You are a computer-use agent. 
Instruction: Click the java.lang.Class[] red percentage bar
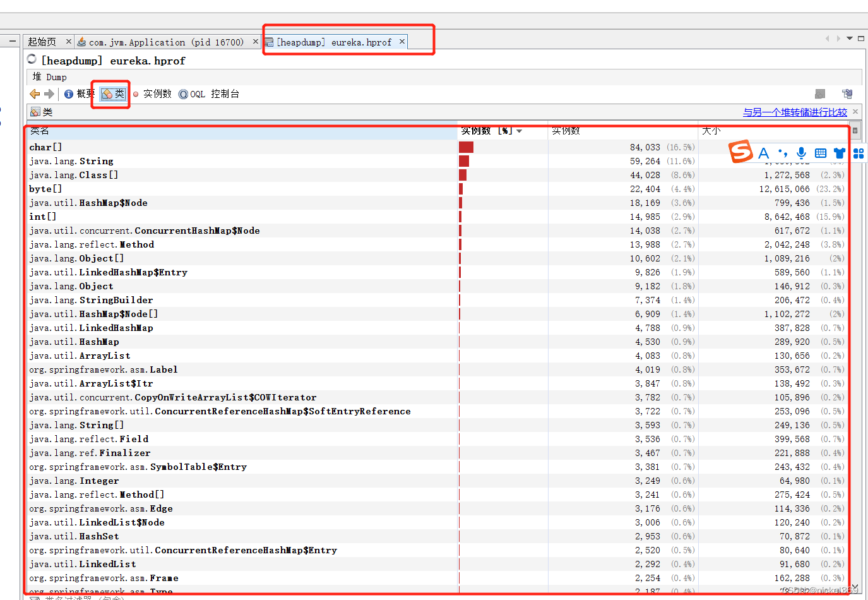463,175
